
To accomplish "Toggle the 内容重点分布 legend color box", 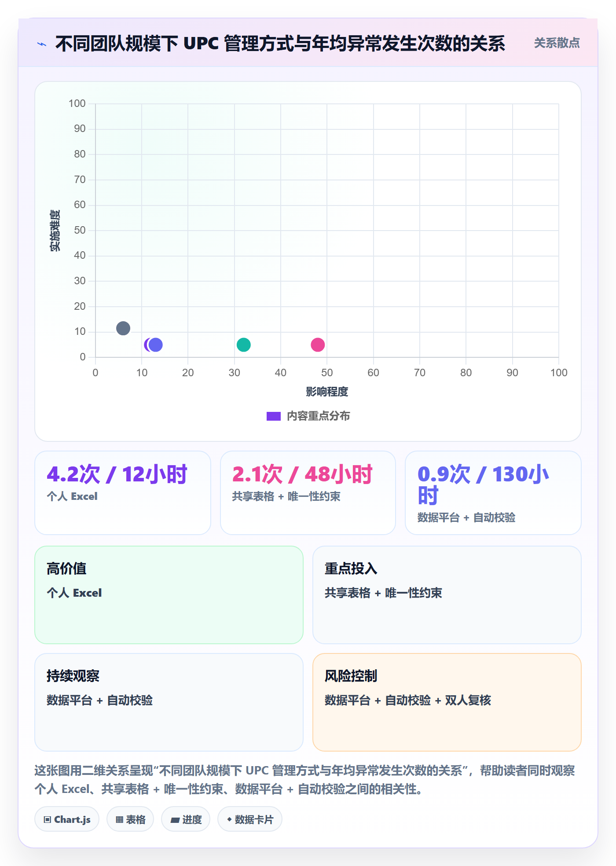I will pos(273,416).
